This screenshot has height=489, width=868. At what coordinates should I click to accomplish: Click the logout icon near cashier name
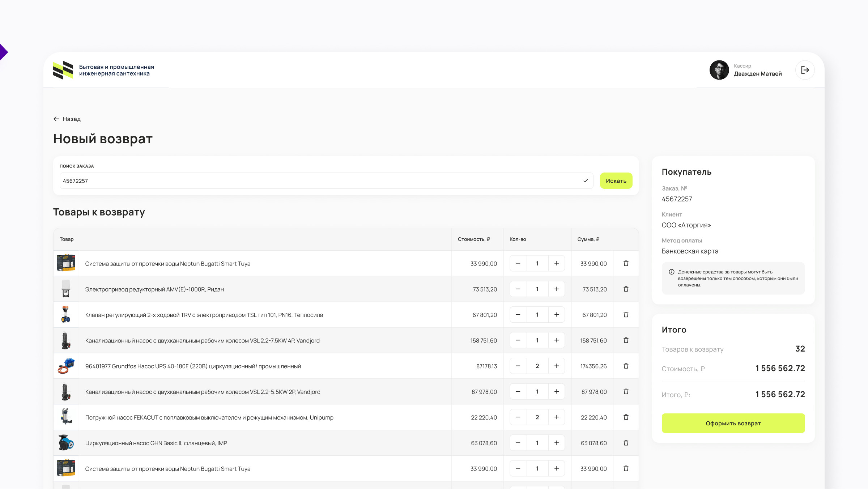(805, 70)
